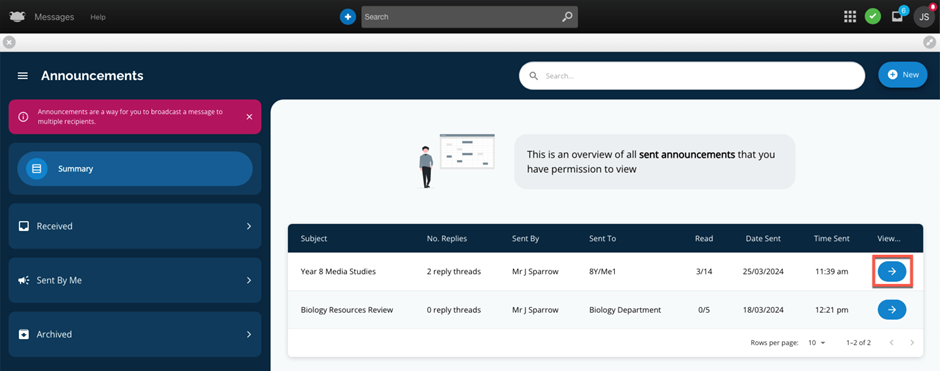Click the Date Sent column header
Image resolution: width=940 pixels, height=371 pixels.
763,239
